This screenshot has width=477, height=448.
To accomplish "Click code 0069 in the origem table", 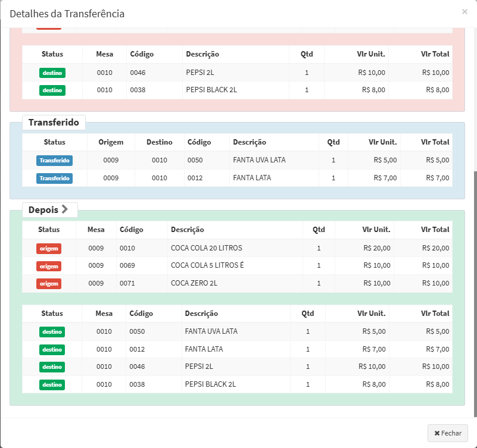I will 127,265.
